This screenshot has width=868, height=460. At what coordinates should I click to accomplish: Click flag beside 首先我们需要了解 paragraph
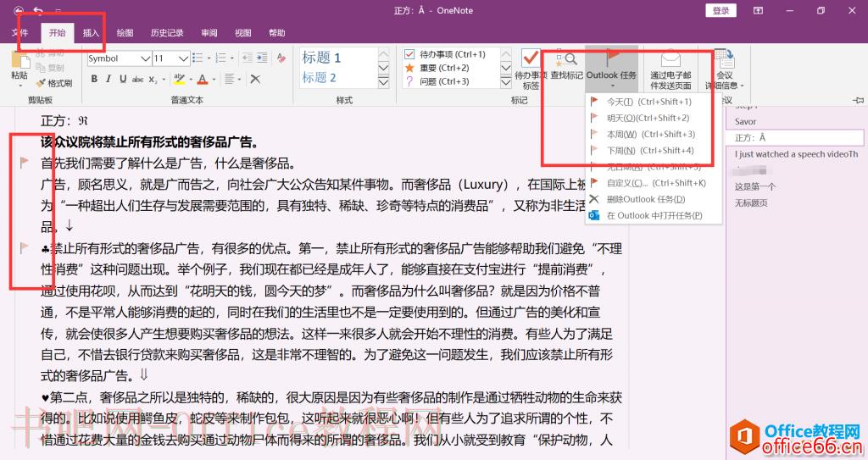coord(25,162)
